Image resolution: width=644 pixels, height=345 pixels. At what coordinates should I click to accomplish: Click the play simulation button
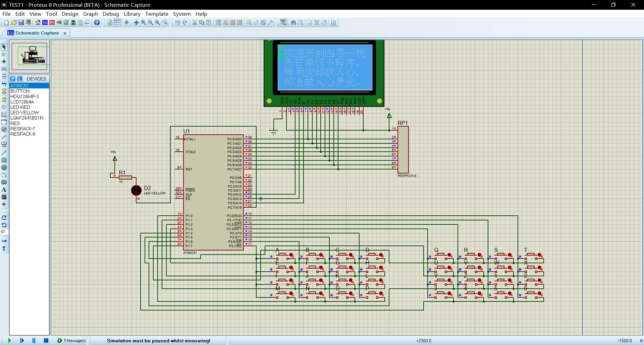(9, 340)
